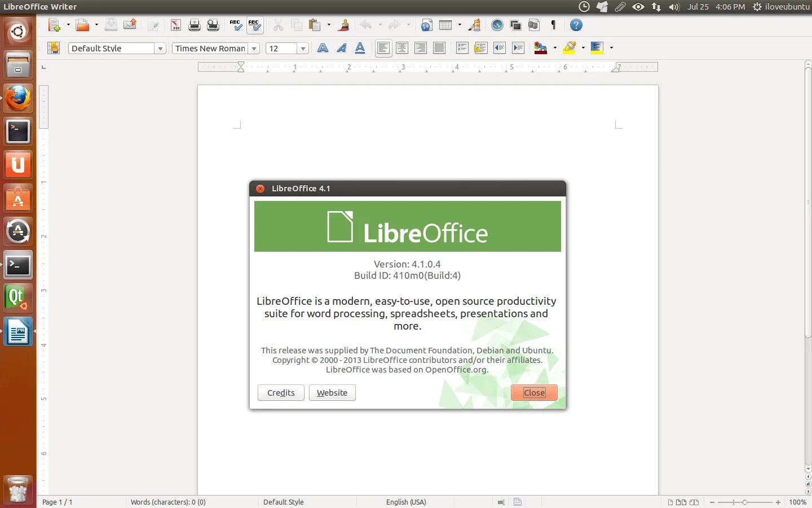Toggle Italic formatting
Viewport: 812px width, 508px height.
click(x=341, y=48)
